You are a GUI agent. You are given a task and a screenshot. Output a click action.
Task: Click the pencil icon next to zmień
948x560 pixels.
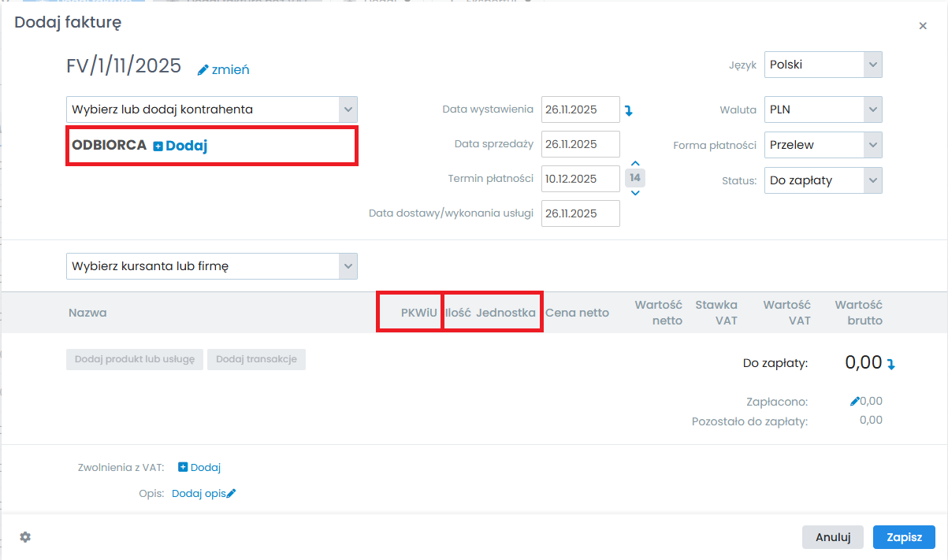tap(203, 70)
